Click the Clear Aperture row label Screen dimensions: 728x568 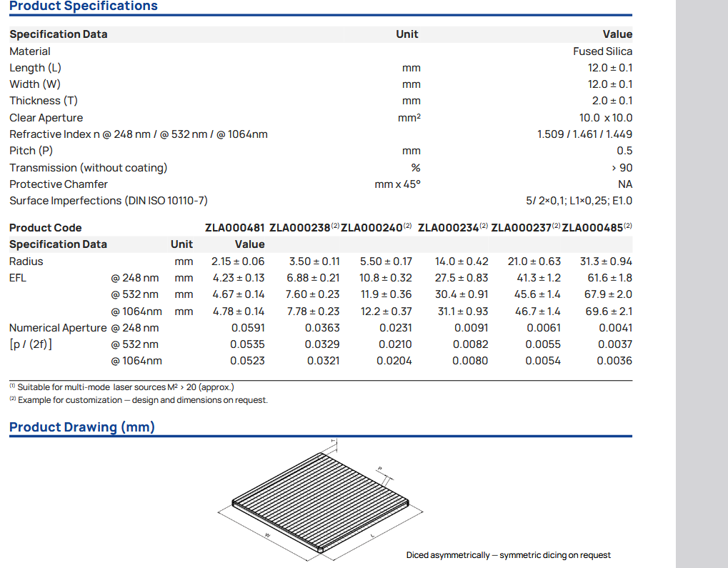pos(46,118)
